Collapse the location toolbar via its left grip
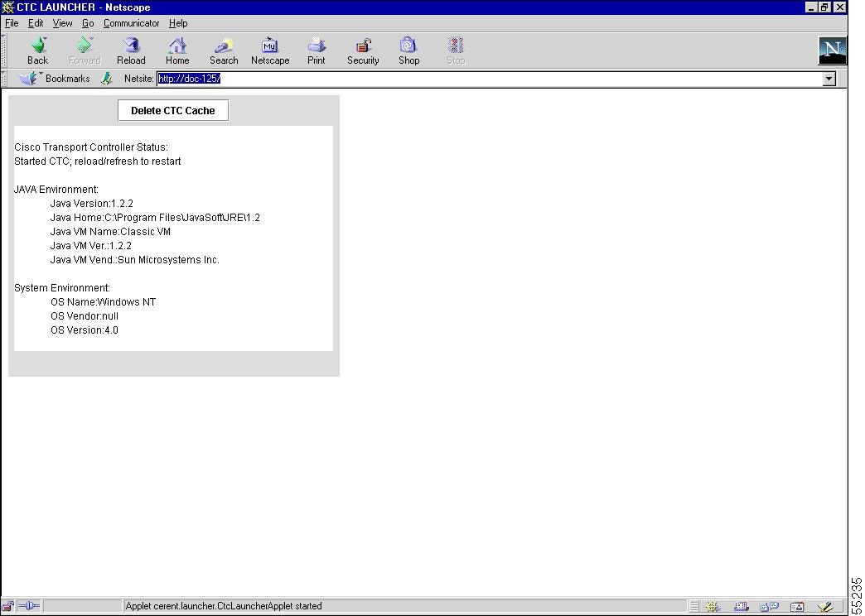This screenshot has height=616, width=865. coord(4,79)
